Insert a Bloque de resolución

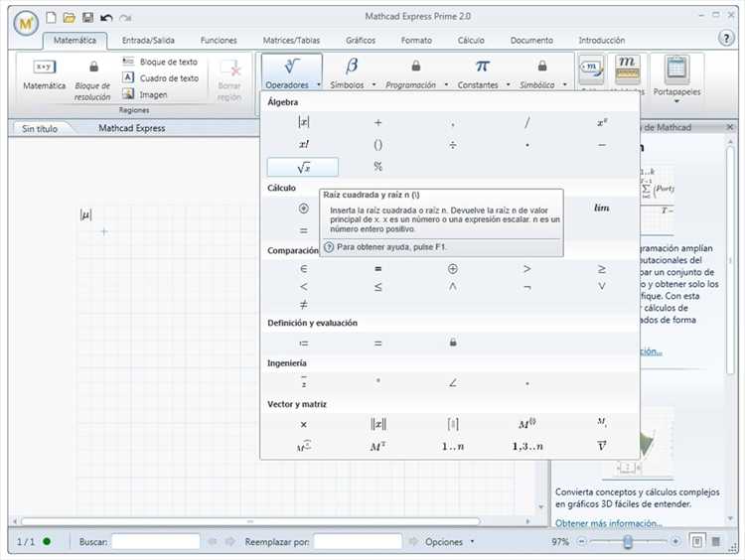click(92, 80)
